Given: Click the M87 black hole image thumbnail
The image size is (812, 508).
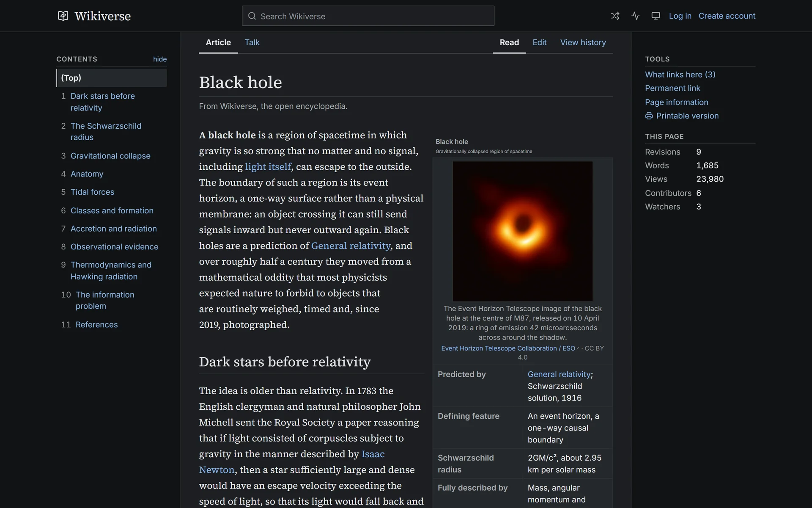Looking at the screenshot, I should 522,231.
